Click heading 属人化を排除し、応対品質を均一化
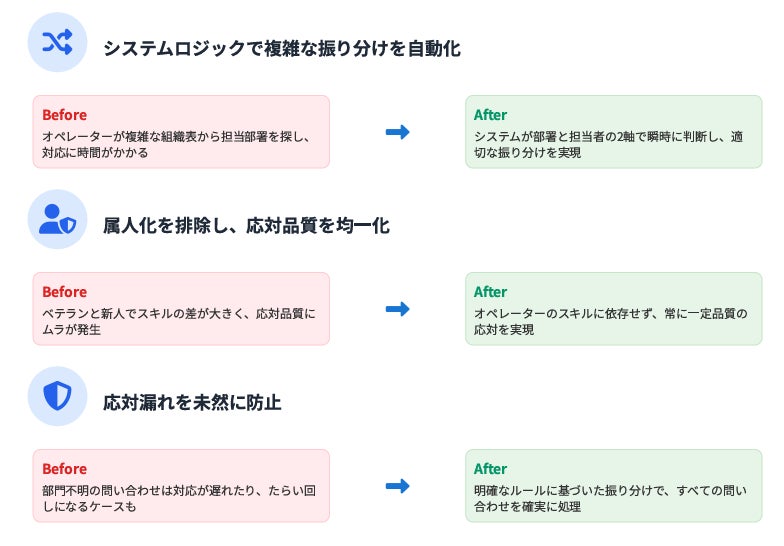This screenshot has width=784, height=546. 246,226
